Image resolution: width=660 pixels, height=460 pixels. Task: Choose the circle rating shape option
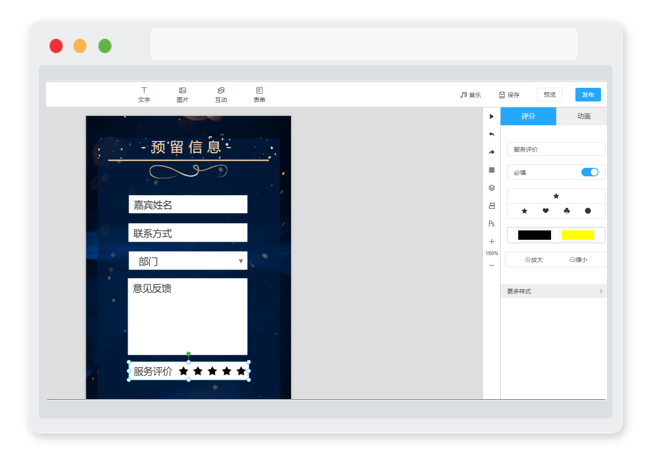click(588, 211)
